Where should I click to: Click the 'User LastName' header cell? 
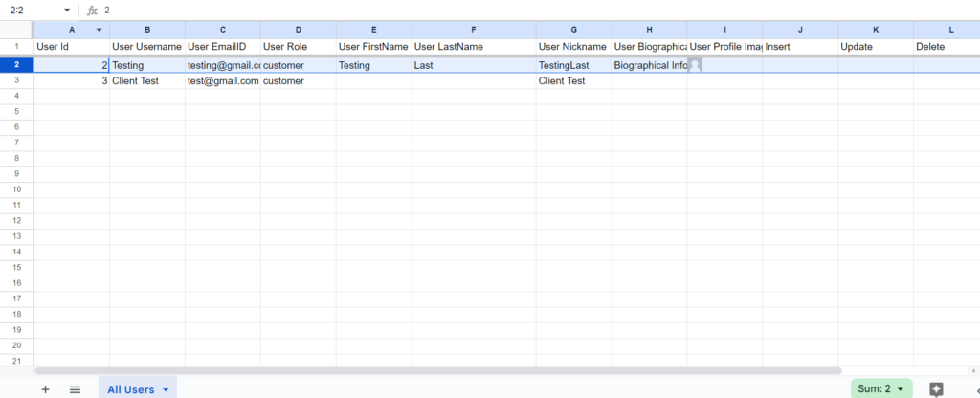[x=473, y=47]
